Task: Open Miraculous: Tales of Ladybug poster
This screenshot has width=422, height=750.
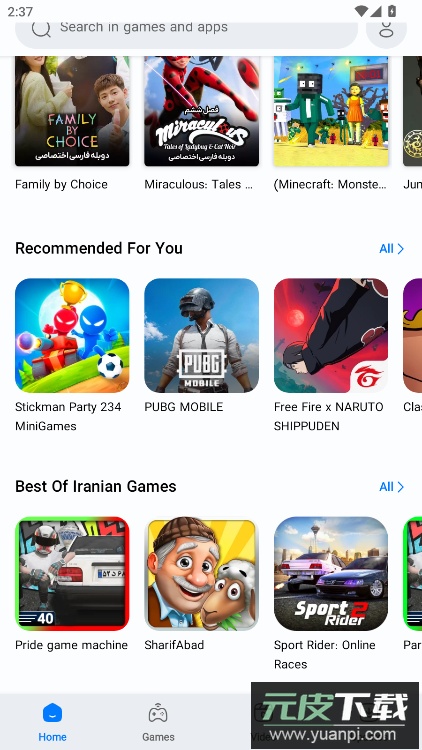Action: click(201, 111)
